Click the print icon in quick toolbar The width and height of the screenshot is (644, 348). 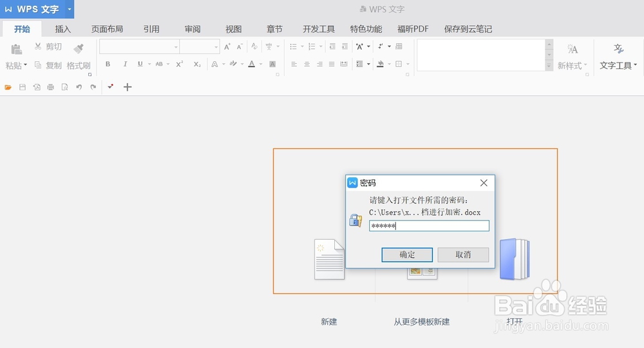pyautogui.click(x=50, y=87)
